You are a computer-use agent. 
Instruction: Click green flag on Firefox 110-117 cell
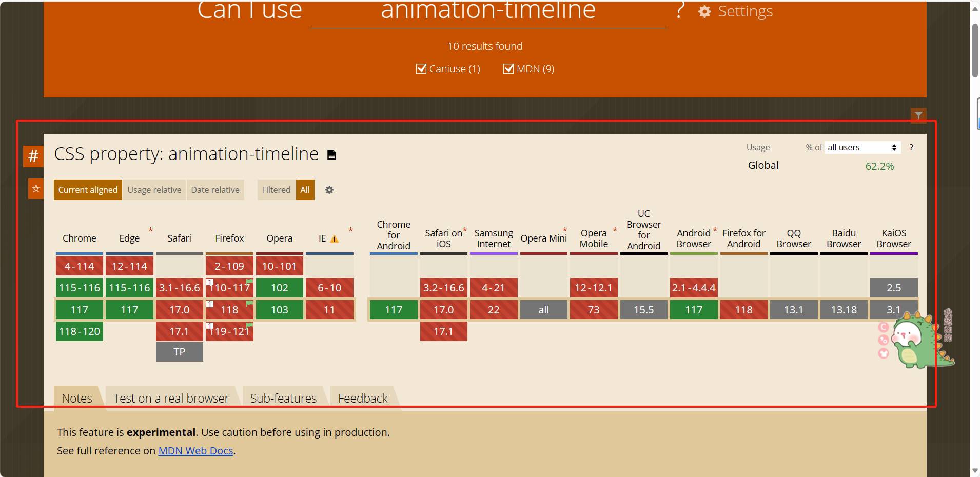point(249,282)
